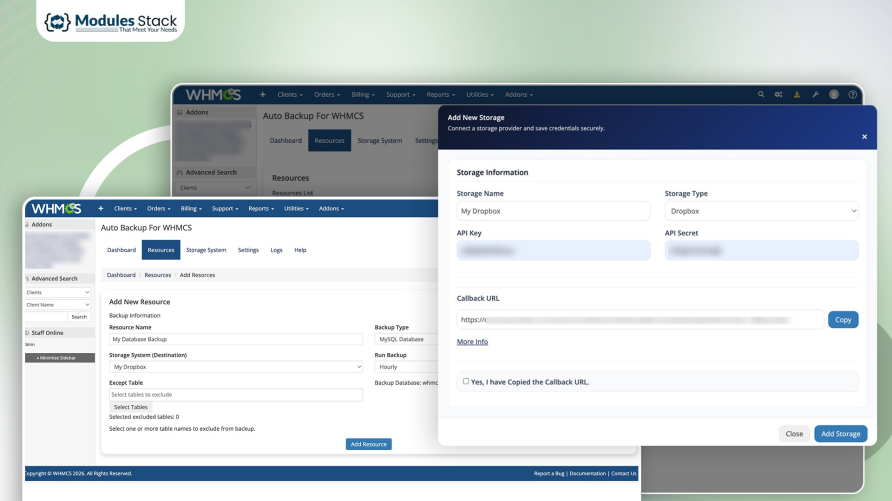Image resolution: width=892 pixels, height=501 pixels.
Task: Open the help question mark icon
Action: [x=853, y=95]
